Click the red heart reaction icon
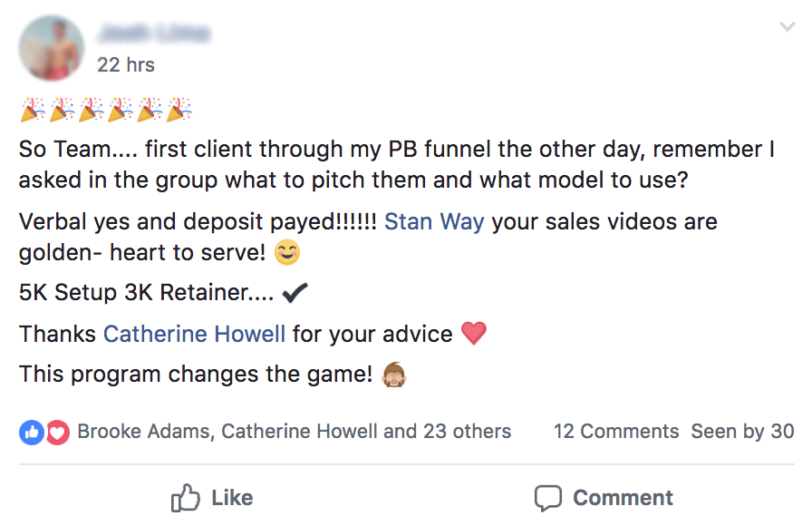Viewport: 812px width, 526px height. pyautogui.click(x=57, y=433)
